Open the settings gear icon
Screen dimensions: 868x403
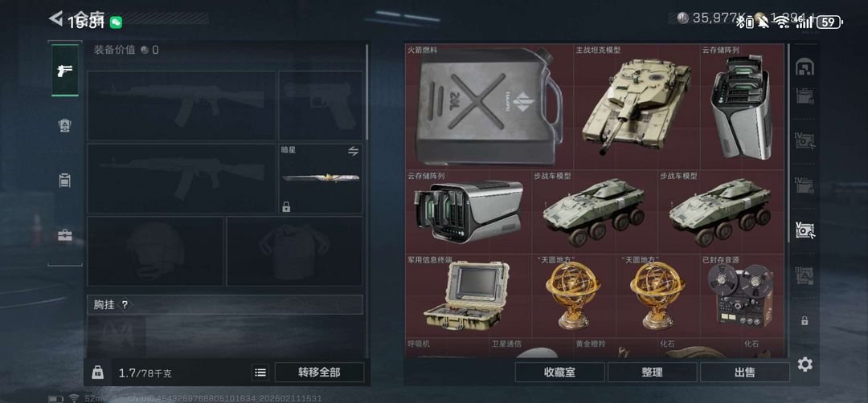coord(805,364)
